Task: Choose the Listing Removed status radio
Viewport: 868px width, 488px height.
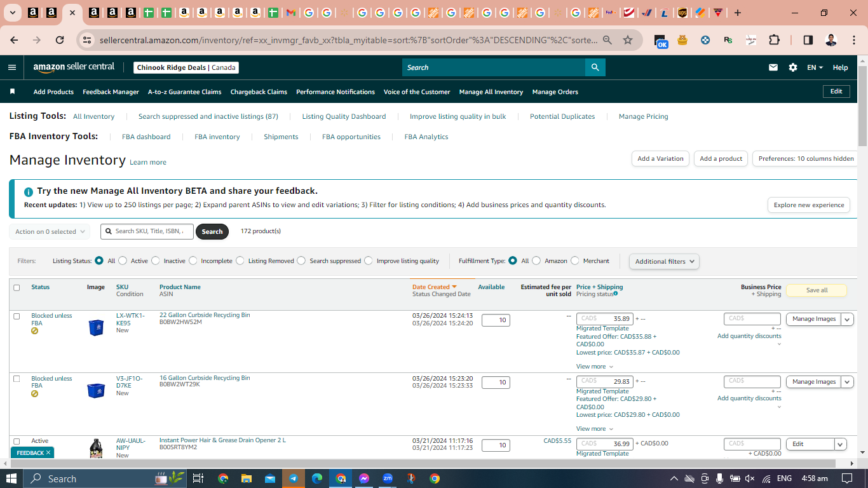Action: pyautogui.click(x=240, y=261)
